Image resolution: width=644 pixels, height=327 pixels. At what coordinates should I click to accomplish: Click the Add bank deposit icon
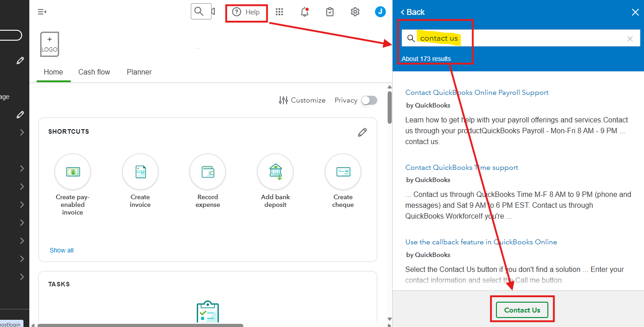coord(275,172)
